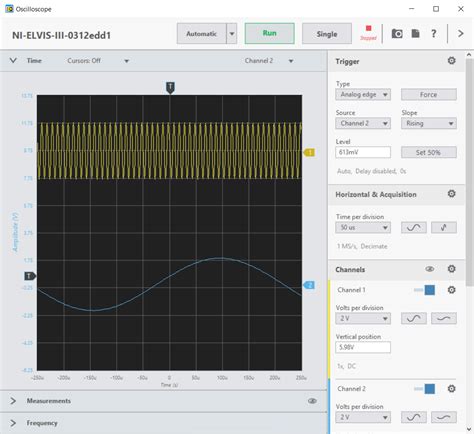Select the trigger time marker above graph

(x=170, y=88)
